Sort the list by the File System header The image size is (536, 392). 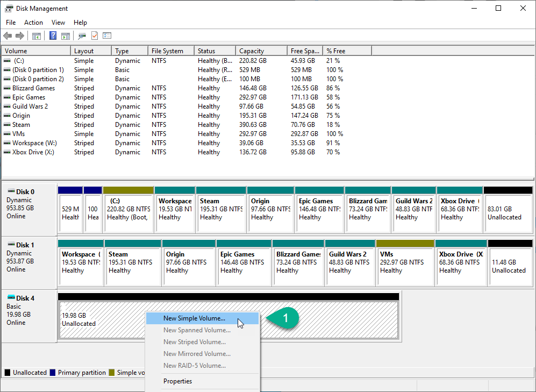(x=167, y=51)
